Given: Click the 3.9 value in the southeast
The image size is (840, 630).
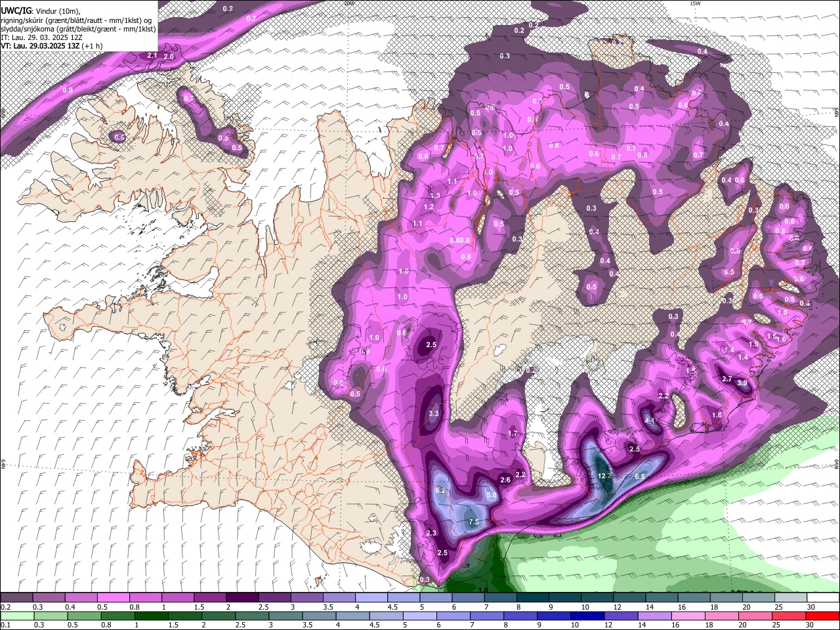Looking at the screenshot, I should point(742,383).
